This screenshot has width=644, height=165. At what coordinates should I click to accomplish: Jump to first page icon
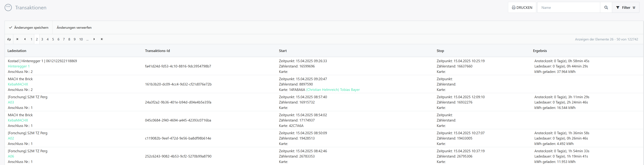(x=17, y=39)
